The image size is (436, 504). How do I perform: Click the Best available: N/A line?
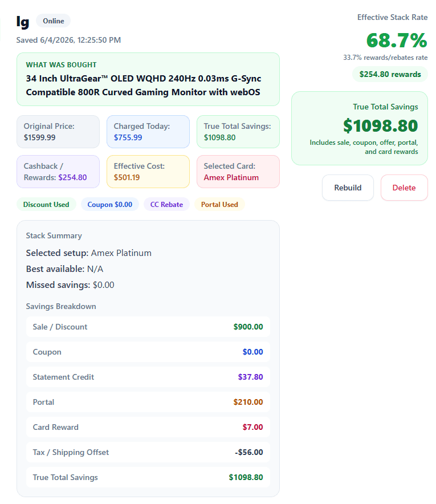click(64, 269)
